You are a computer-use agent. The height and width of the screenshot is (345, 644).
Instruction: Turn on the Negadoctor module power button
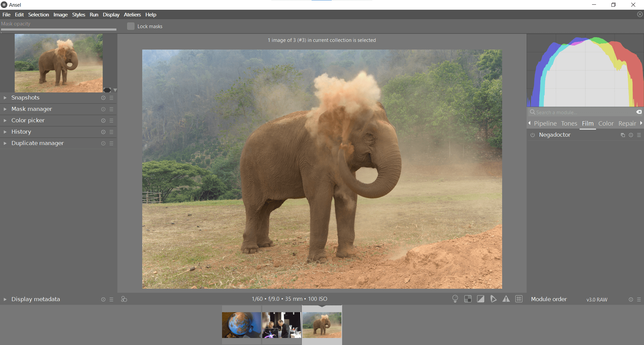[533, 135]
